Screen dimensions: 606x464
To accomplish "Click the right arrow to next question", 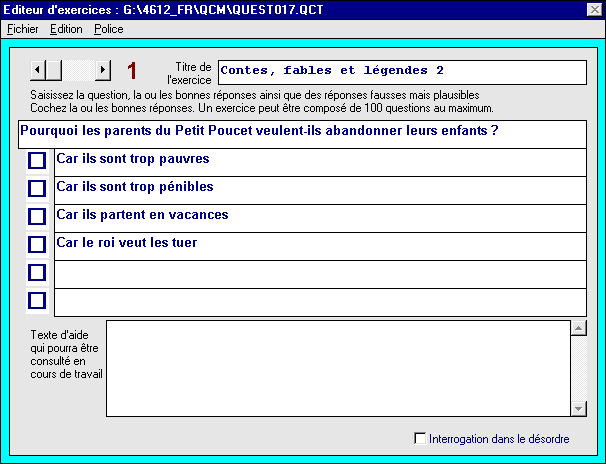I will click(x=103, y=70).
